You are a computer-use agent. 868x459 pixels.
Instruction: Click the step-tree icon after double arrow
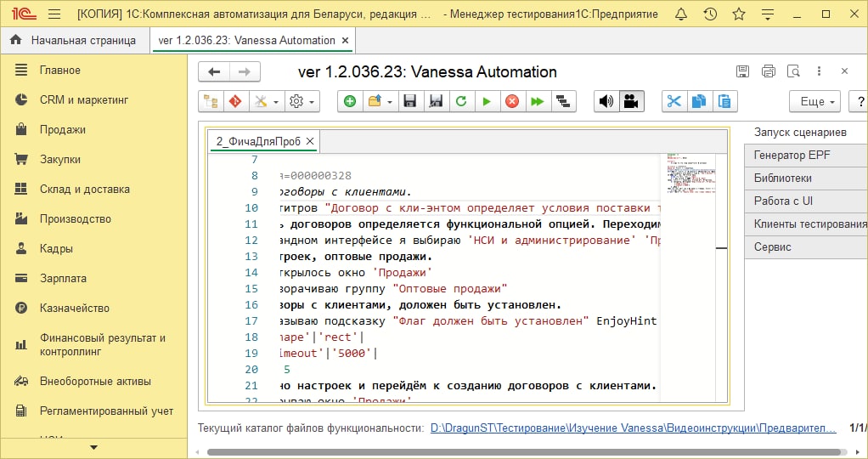click(x=563, y=101)
